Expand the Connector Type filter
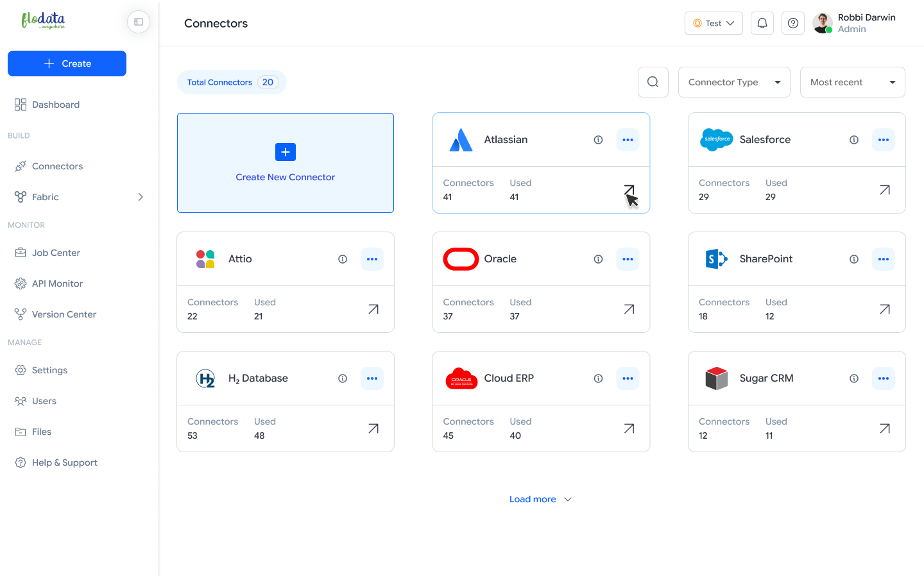The image size is (924, 576). point(734,82)
